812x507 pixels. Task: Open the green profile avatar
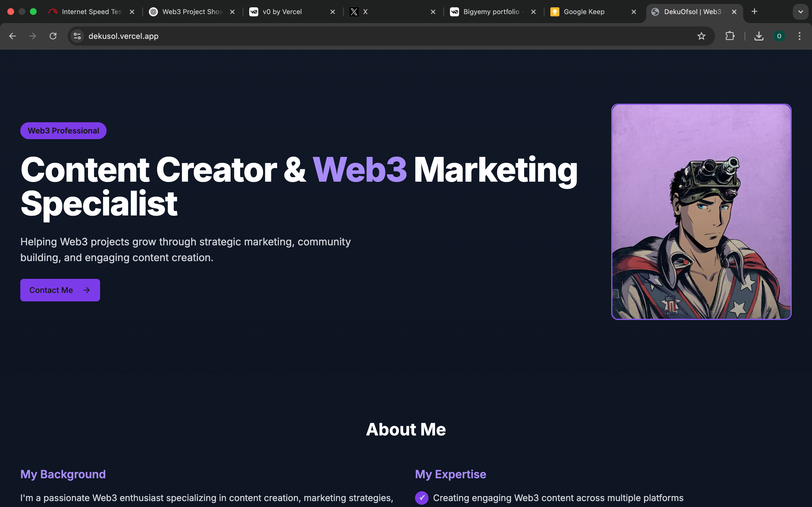779,36
